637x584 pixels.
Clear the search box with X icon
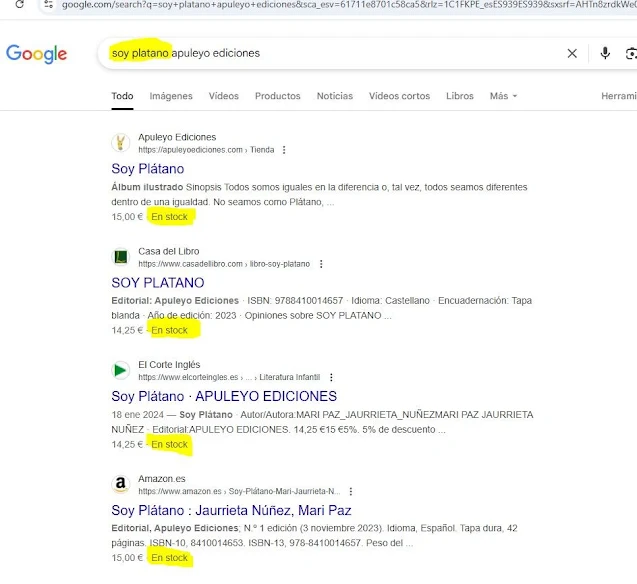pyautogui.click(x=572, y=54)
